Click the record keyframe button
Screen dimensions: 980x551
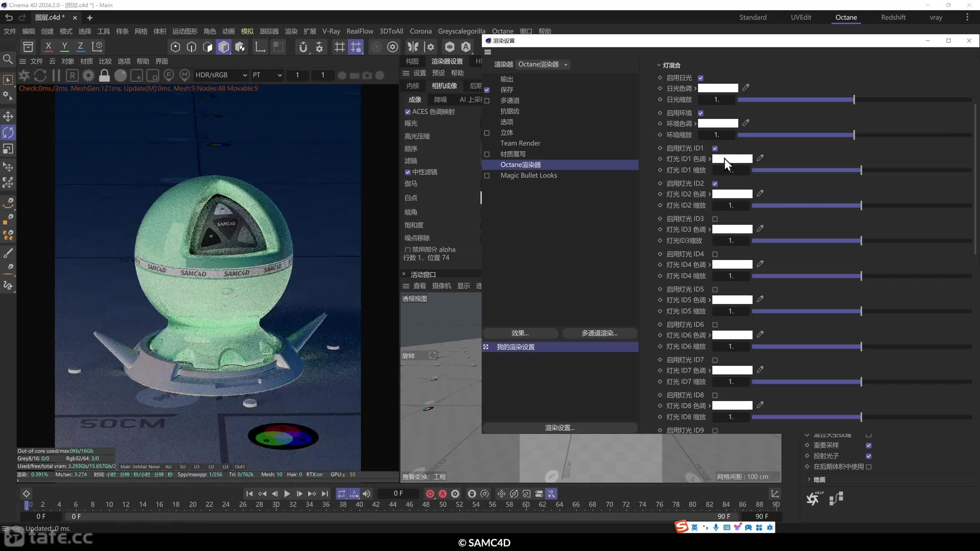point(430,494)
